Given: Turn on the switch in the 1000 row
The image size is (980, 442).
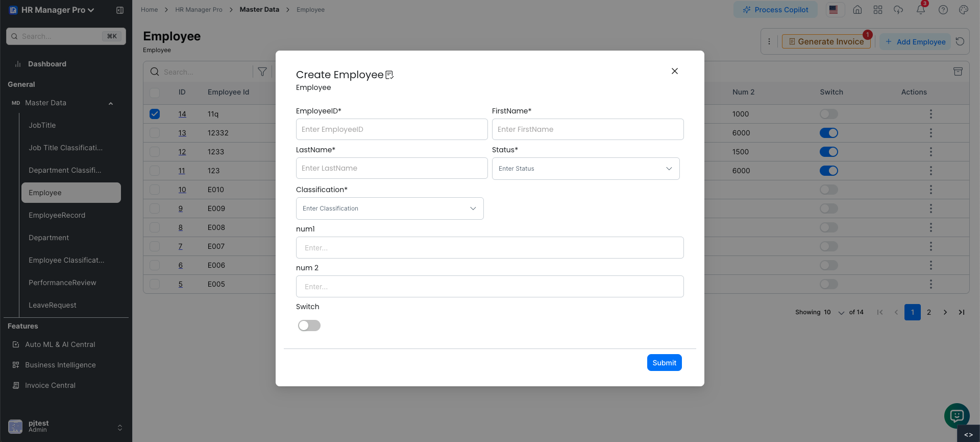Looking at the screenshot, I should click(829, 114).
